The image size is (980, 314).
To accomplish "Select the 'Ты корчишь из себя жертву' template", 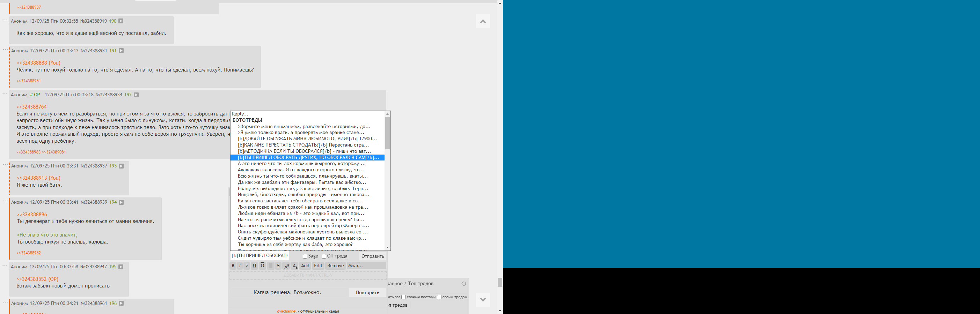I will click(x=307, y=245).
